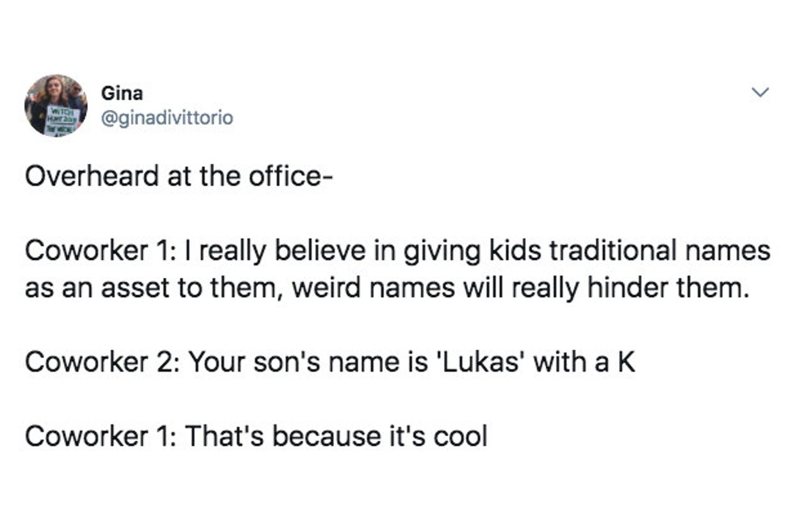Click Gina's profile avatar photo

(x=55, y=104)
